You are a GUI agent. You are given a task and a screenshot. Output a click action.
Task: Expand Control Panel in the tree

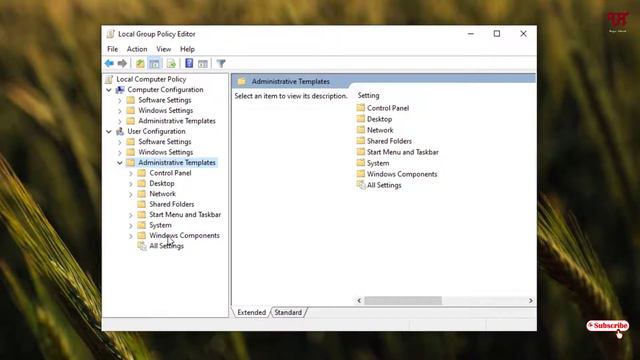tap(131, 173)
